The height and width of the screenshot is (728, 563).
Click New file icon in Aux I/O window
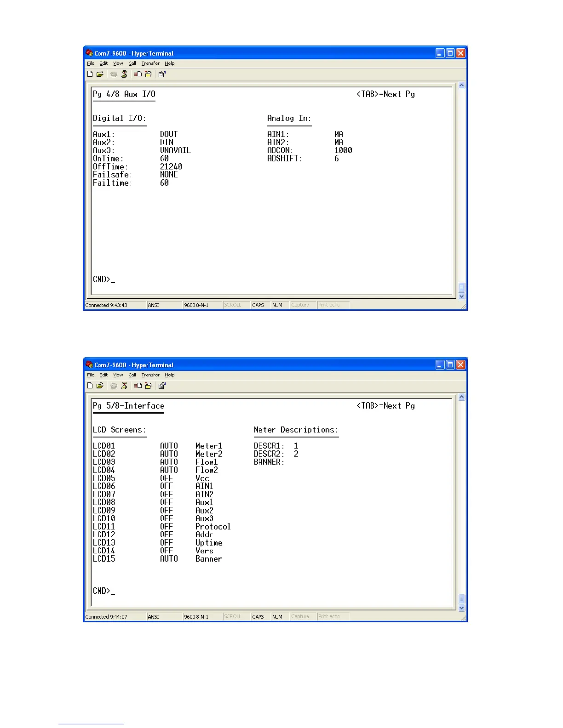tap(90, 74)
